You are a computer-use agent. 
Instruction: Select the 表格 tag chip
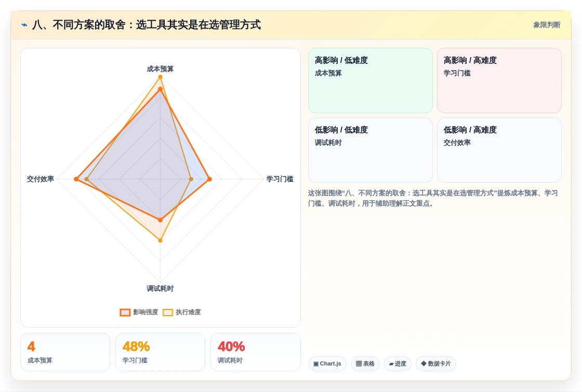(x=365, y=364)
